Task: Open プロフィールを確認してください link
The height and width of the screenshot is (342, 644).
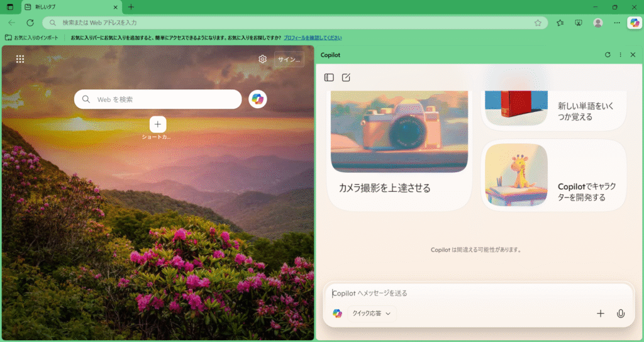Action: (x=313, y=38)
